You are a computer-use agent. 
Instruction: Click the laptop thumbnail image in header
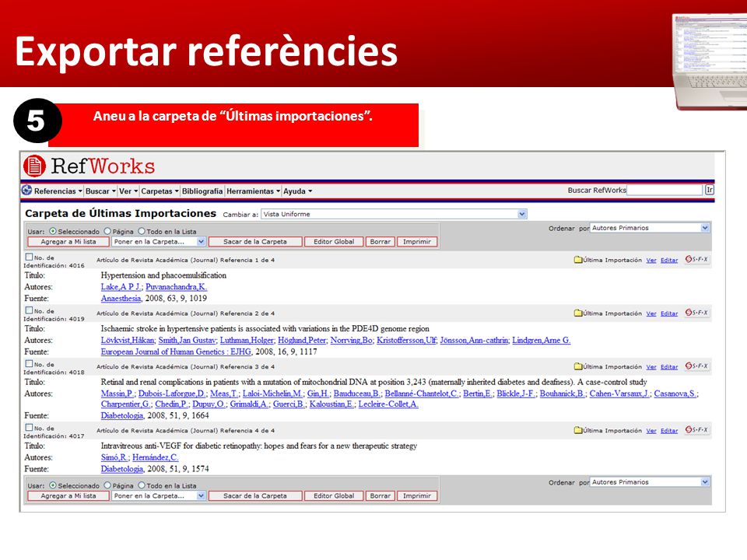click(x=710, y=62)
